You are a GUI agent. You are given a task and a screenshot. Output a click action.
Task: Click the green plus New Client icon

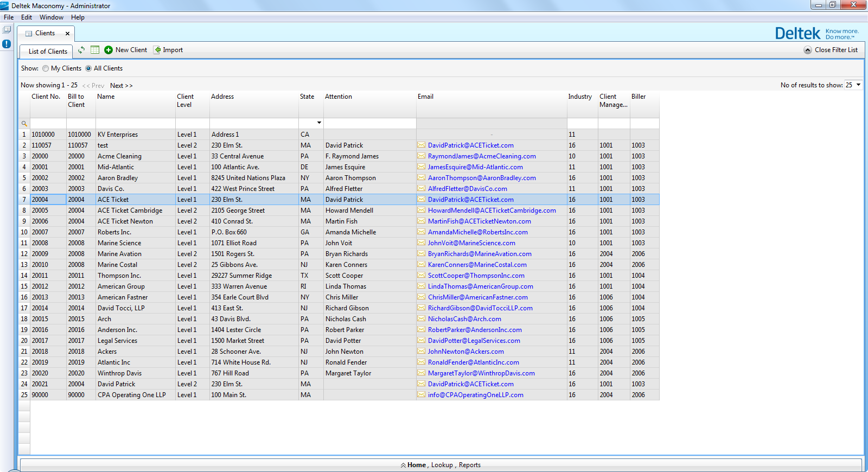click(x=108, y=50)
